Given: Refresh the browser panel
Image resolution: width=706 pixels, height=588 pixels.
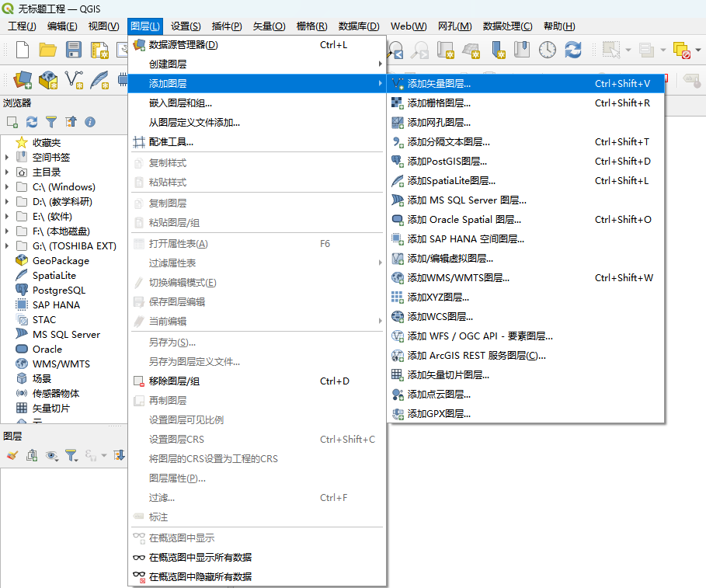Looking at the screenshot, I should tap(32, 122).
